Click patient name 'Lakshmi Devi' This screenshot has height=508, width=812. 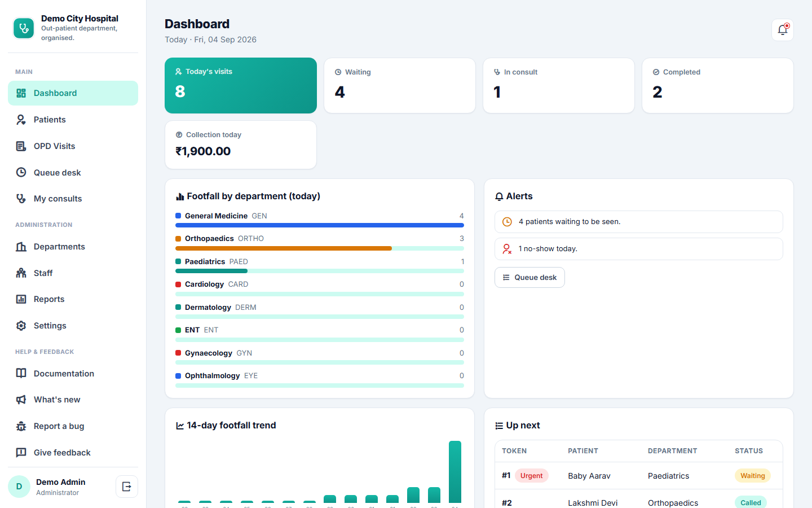593,503
